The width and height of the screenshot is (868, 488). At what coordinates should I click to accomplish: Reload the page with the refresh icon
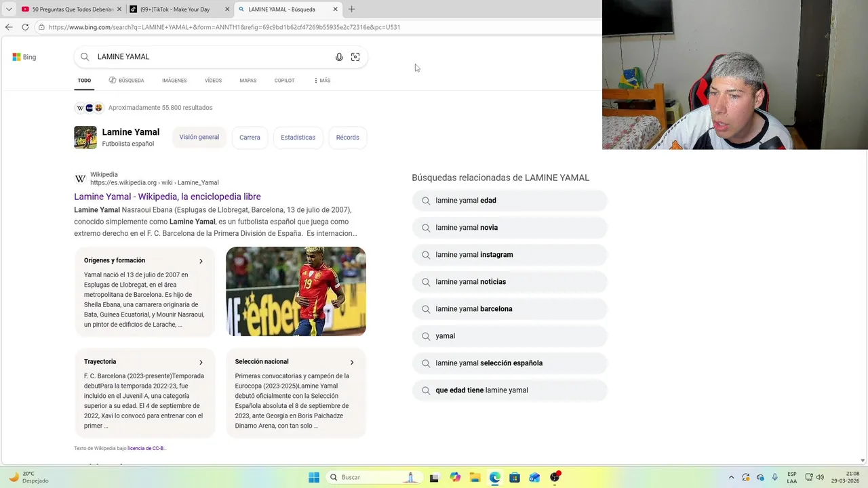pos(25,27)
